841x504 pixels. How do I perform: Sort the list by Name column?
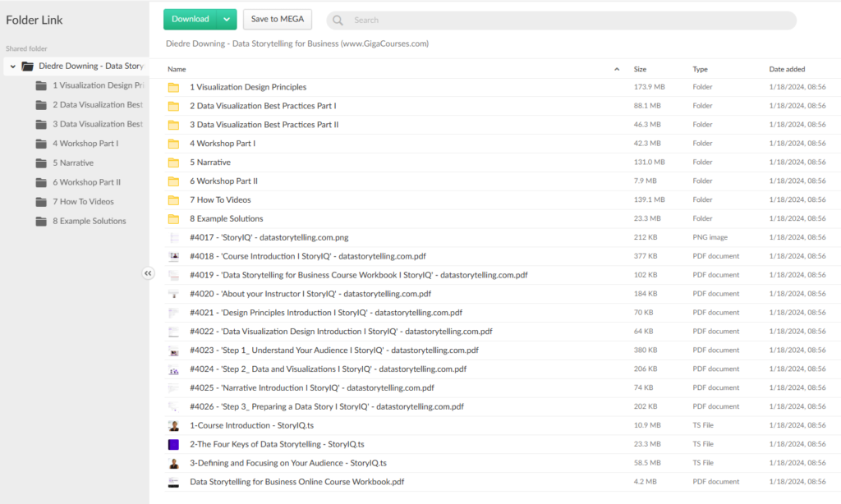coord(177,70)
